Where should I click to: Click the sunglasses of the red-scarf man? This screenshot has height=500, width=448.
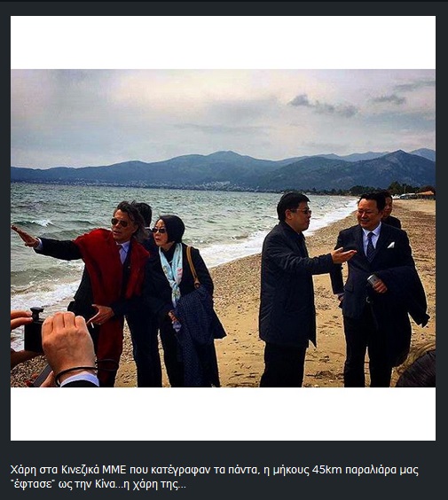[x=120, y=223]
